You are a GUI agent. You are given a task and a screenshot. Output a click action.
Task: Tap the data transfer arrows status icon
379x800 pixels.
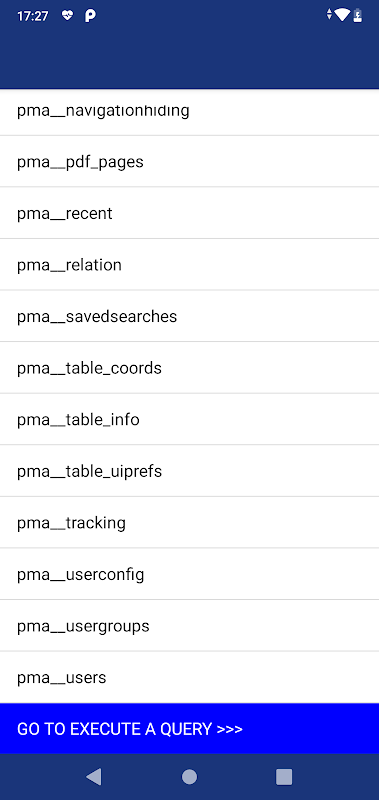pyautogui.click(x=330, y=15)
